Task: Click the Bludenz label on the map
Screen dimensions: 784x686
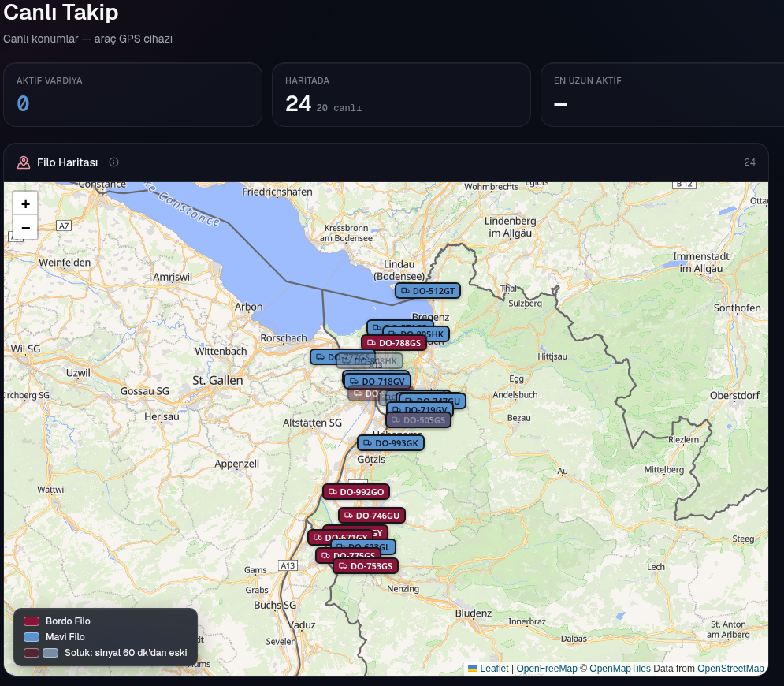Action: (473, 613)
